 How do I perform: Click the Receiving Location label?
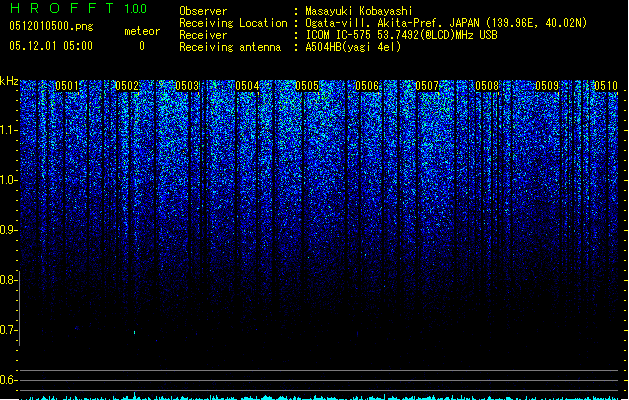point(233,23)
